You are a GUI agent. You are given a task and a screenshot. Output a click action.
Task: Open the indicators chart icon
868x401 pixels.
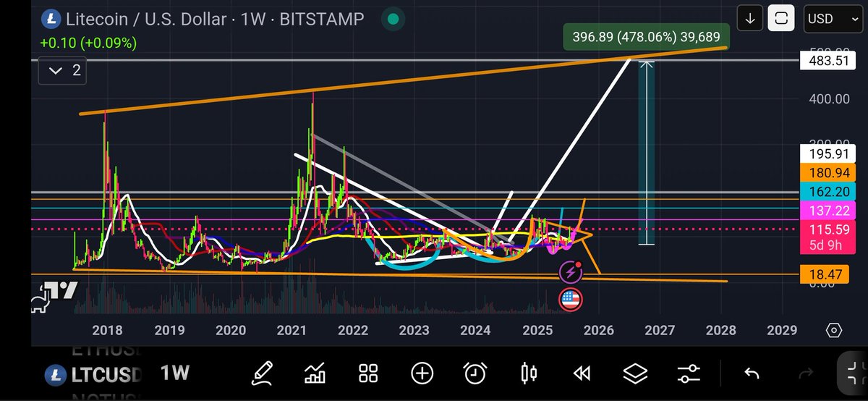click(x=315, y=373)
